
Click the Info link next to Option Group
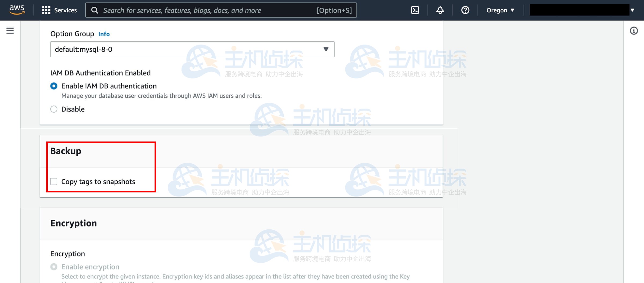(x=104, y=34)
